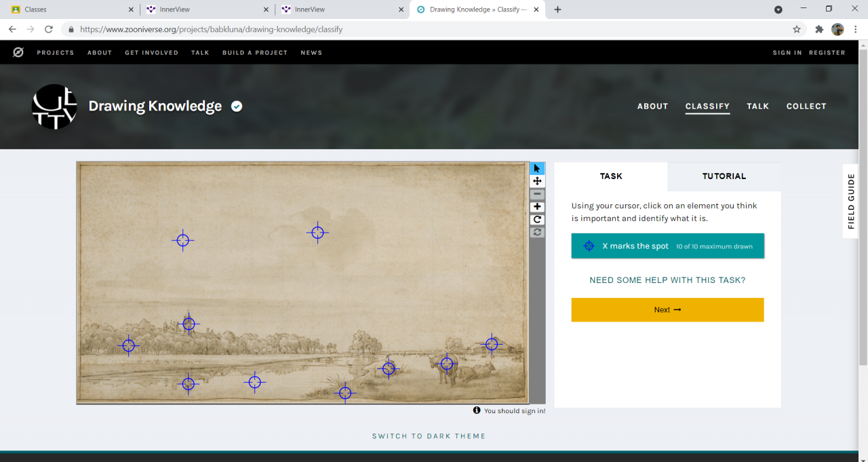Image resolution: width=868 pixels, height=462 pixels.
Task: Open GET INVOLVED menu item
Action: (151, 52)
